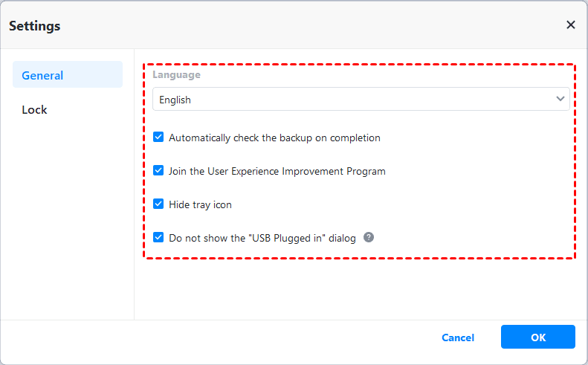The height and width of the screenshot is (365, 588).
Task: Open the English language combo box
Action: click(361, 100)
